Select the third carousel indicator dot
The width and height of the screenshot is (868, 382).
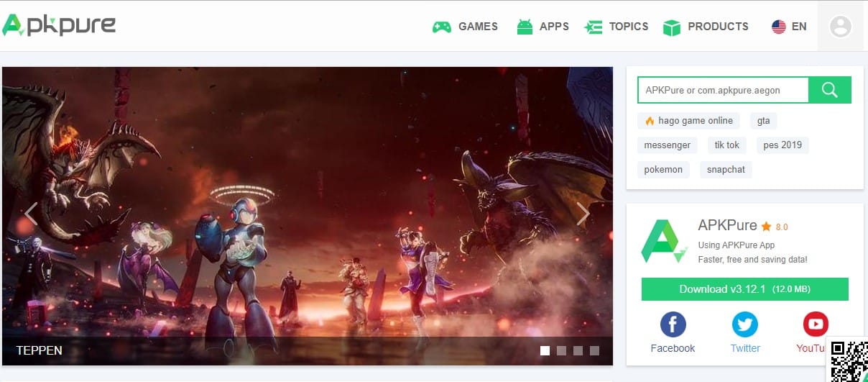(x=578, y=351)
